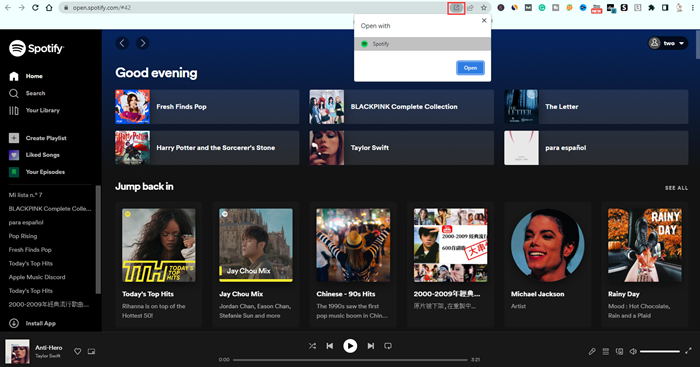This screenshot has height=367, width=700.
Task: Open the Home section
Action: (x=26, y=76)
